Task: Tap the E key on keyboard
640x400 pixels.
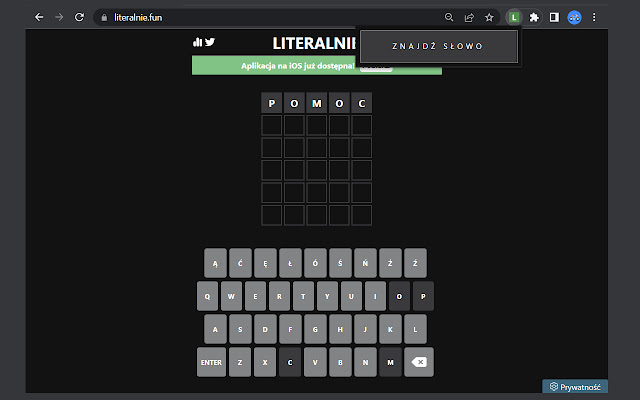Action: (x=255, y=296)
